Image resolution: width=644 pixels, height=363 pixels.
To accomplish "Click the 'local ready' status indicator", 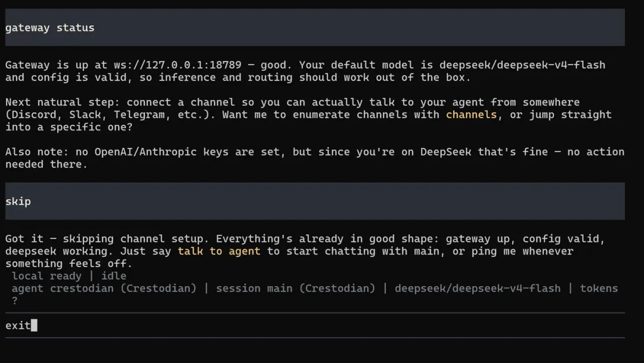I will pos(47,276).
